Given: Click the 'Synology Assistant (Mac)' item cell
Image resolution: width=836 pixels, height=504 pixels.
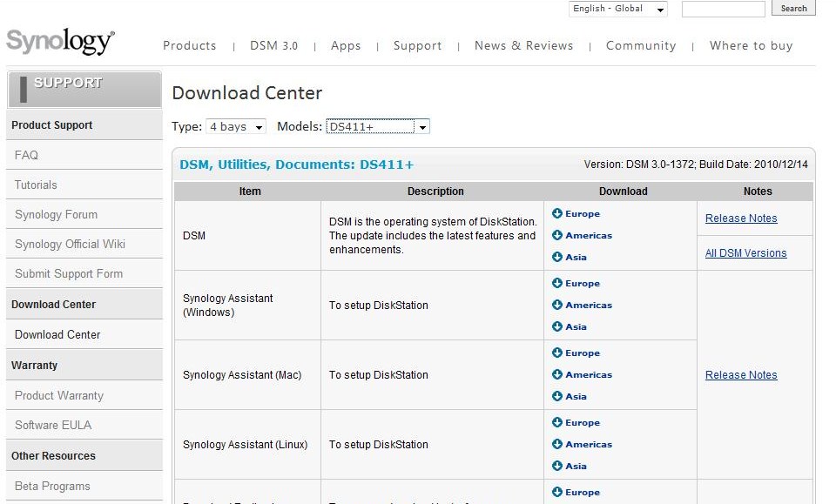Looking at the screenshot, I should tap(247, 375).
